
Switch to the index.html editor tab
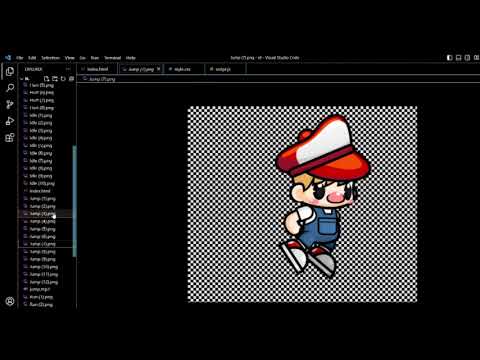coord(98,69)
